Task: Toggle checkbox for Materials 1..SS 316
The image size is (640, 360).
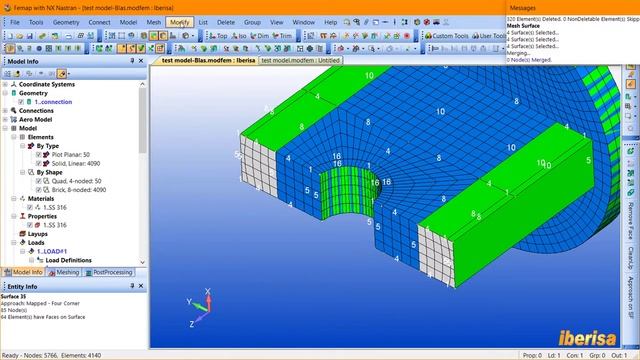Action: coord(30,207)
